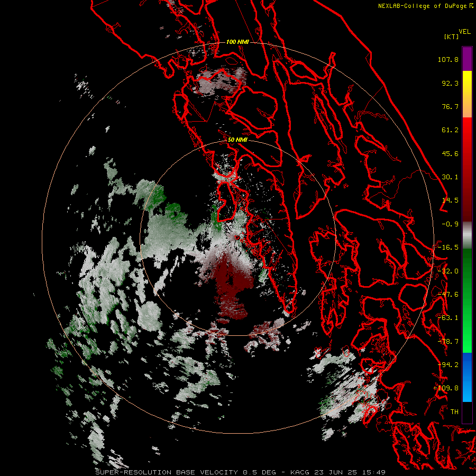This screenshot has width=476, height=476.
Task: Click the -32.0 value on velocity scale
Action: [x=448, y=271]
